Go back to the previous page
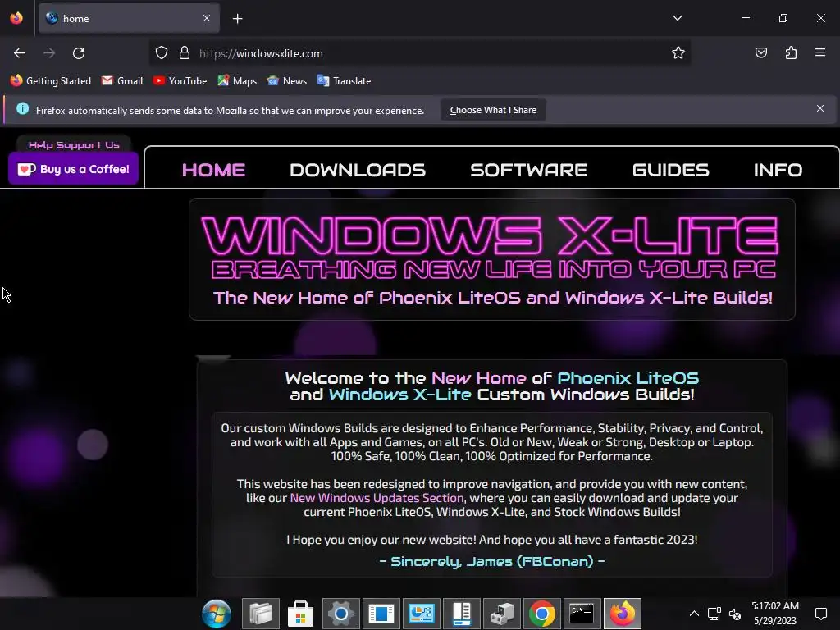 coord(20,53)
